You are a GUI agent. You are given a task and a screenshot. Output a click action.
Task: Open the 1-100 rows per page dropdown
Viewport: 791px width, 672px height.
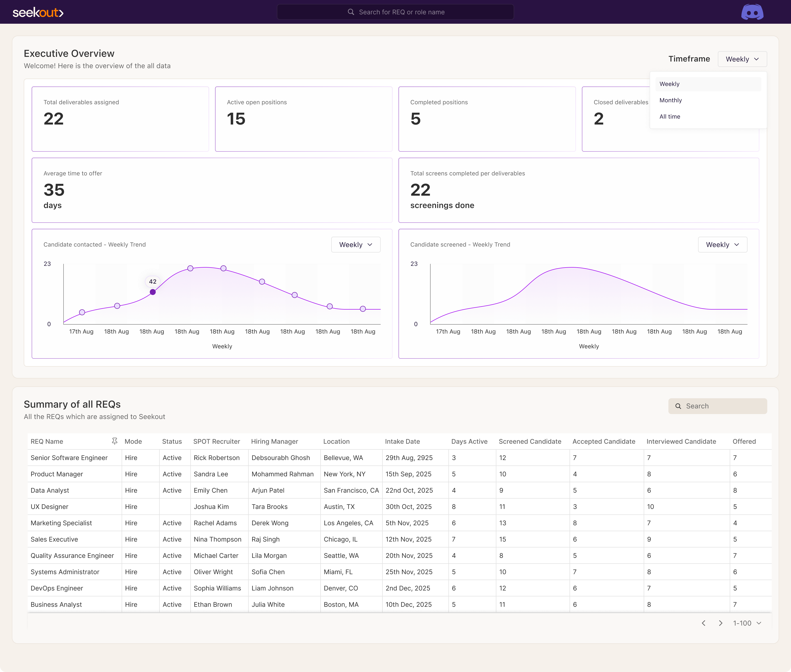[747, 623]
